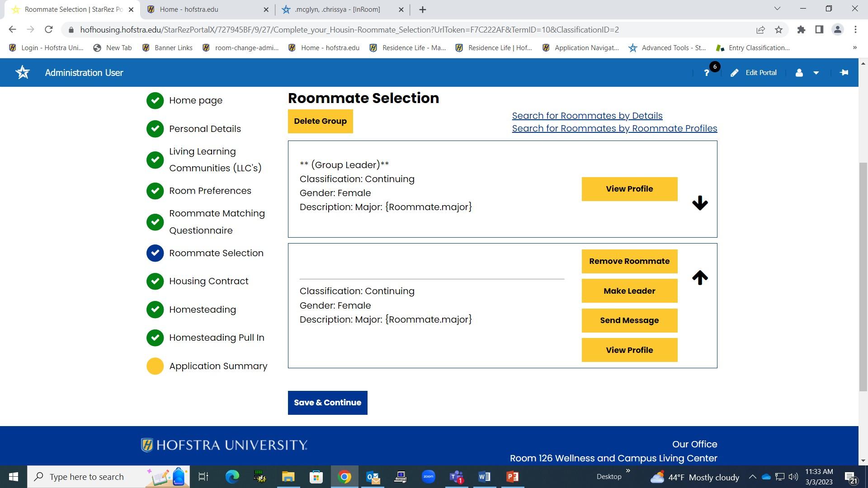
Task: Click the Remove Roommate button
Action: click(x=629, y=261)
